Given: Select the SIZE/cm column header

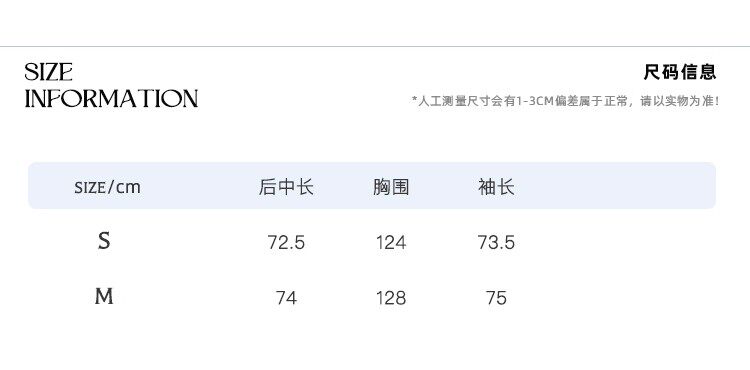Looking at the screenshot, I should (107, 187).
